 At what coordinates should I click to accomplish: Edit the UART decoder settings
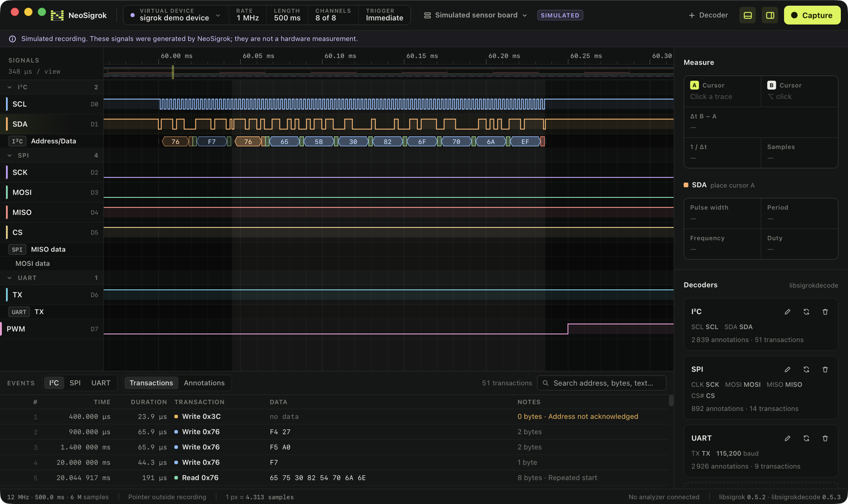coord(787,438)
